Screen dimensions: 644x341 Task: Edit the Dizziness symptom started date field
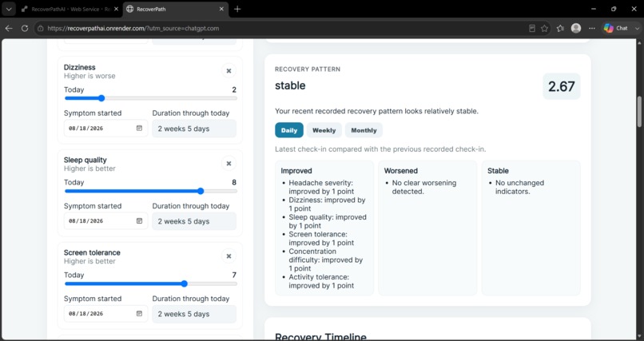[105, 129]
